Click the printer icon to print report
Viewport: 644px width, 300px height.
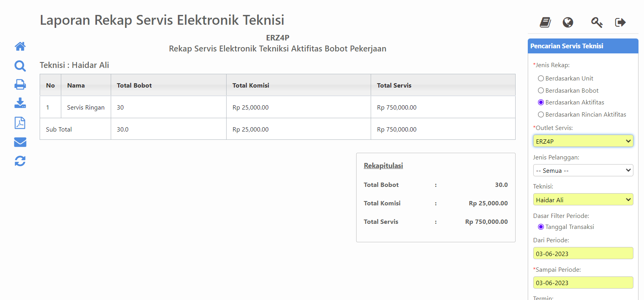click(20, 84)
